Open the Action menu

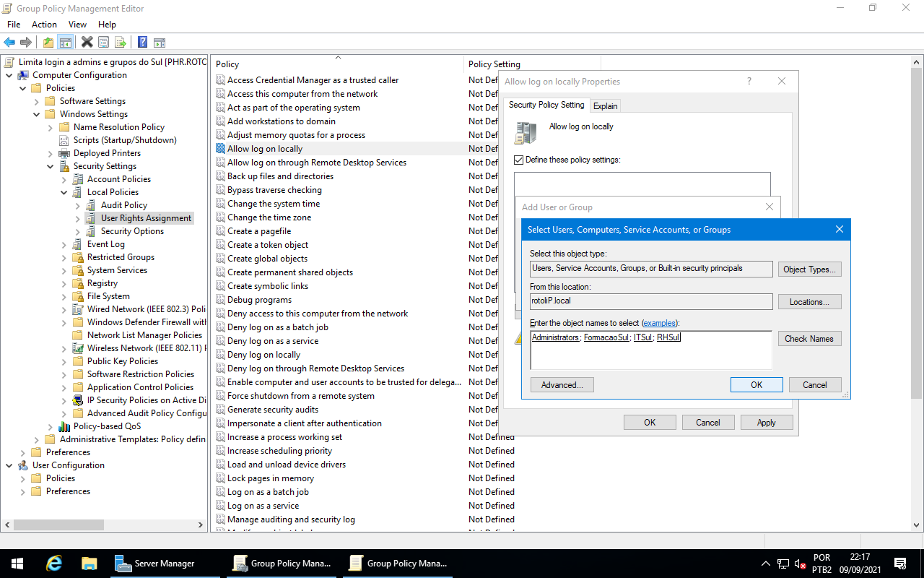44,24
